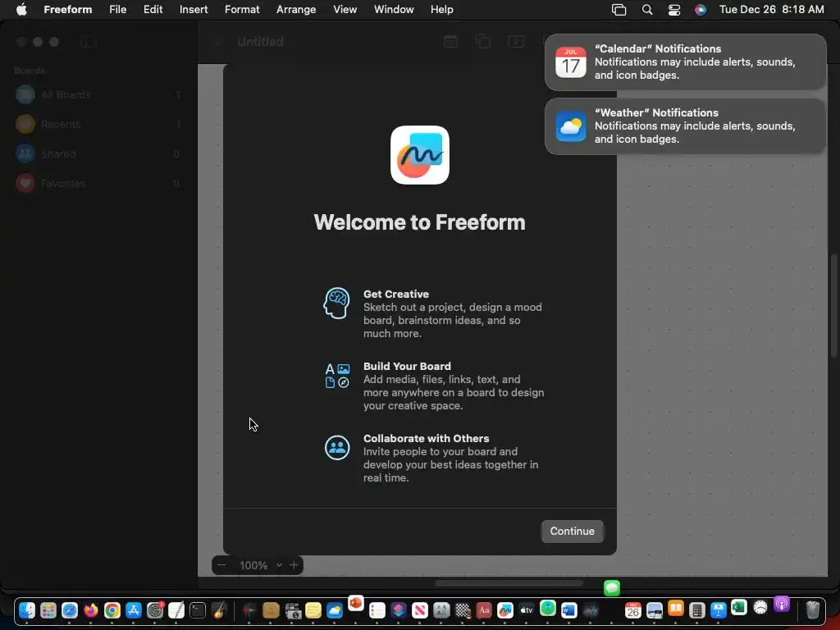Open Apple TV from the Dock
Screen dimensions: 840x630
pos(527,610)
